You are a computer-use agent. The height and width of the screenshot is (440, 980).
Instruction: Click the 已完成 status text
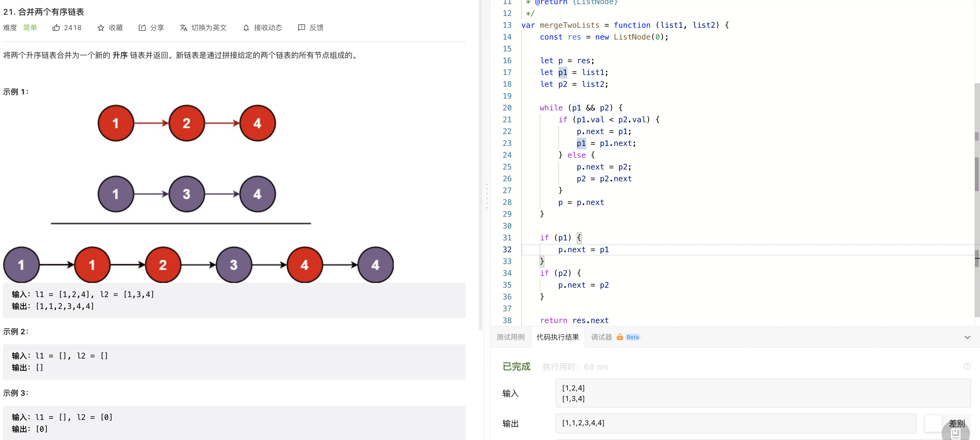coord(516,366)
